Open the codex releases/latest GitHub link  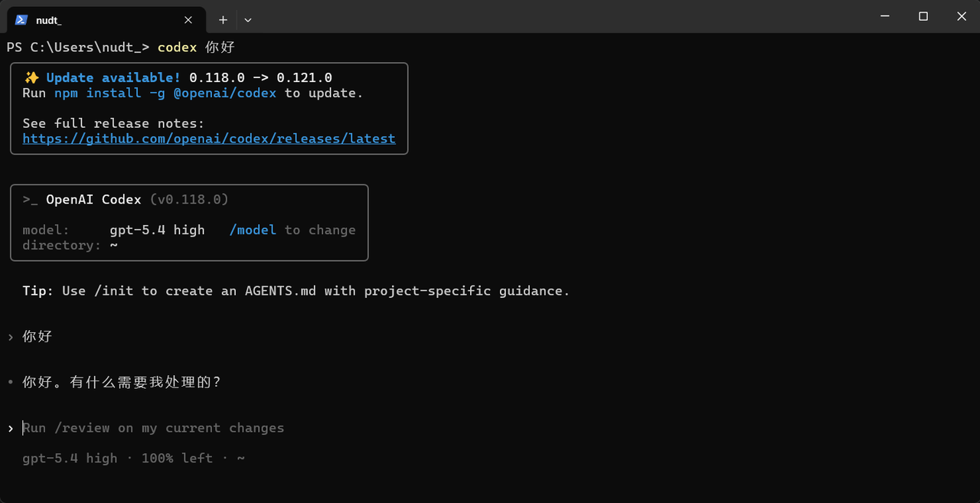point(209,139)
